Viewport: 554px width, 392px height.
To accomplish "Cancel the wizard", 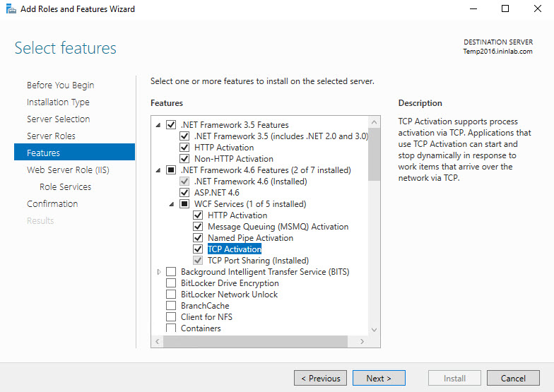I will [513, 378].
